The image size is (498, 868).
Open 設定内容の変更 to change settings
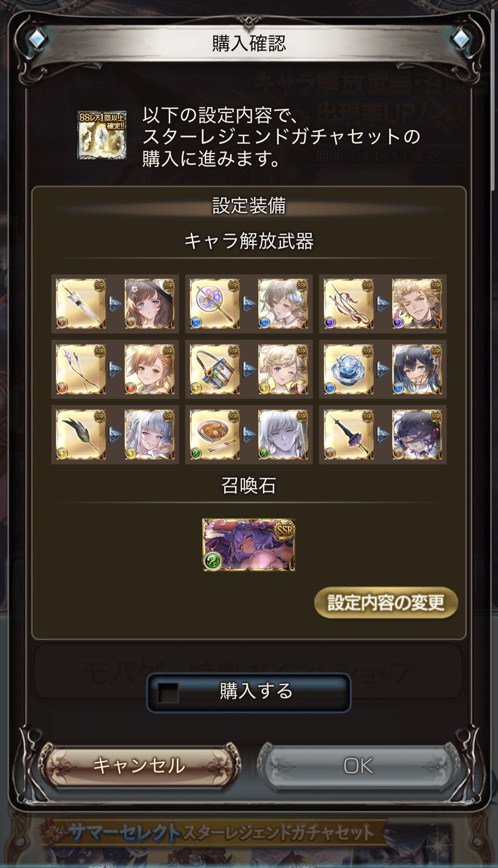click(x=386, y=602)
